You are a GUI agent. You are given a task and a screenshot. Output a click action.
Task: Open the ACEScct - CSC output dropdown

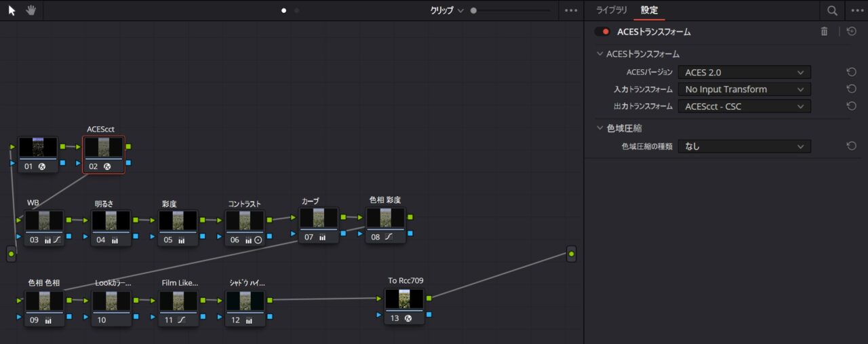(744, 106)
